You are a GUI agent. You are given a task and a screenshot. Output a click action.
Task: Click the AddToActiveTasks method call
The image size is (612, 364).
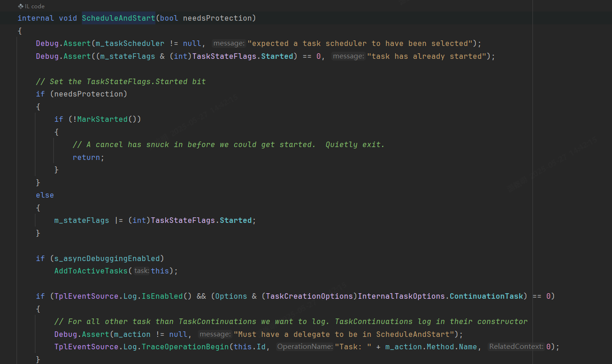coord(91,271)
